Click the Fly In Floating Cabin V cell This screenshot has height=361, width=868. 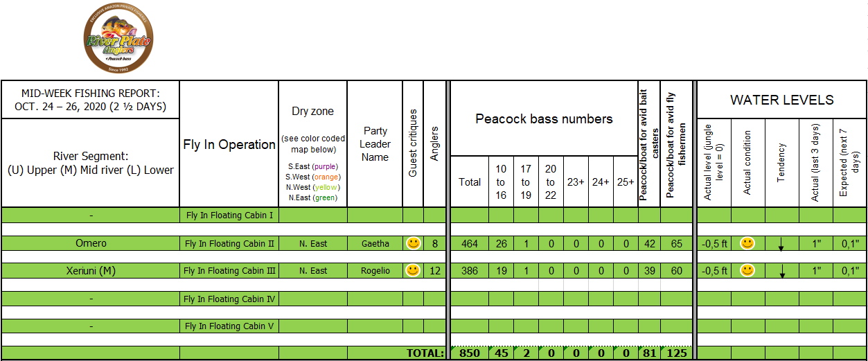pos(229,326)
